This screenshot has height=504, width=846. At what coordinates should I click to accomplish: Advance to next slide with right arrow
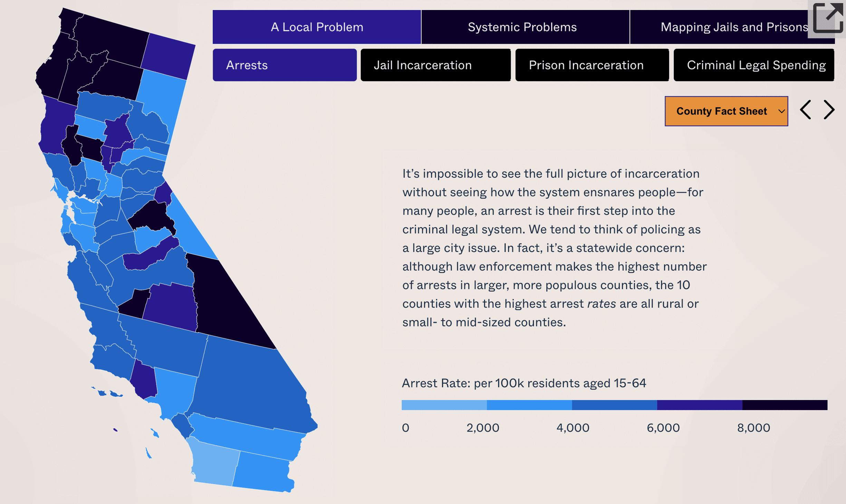(829, 110)
